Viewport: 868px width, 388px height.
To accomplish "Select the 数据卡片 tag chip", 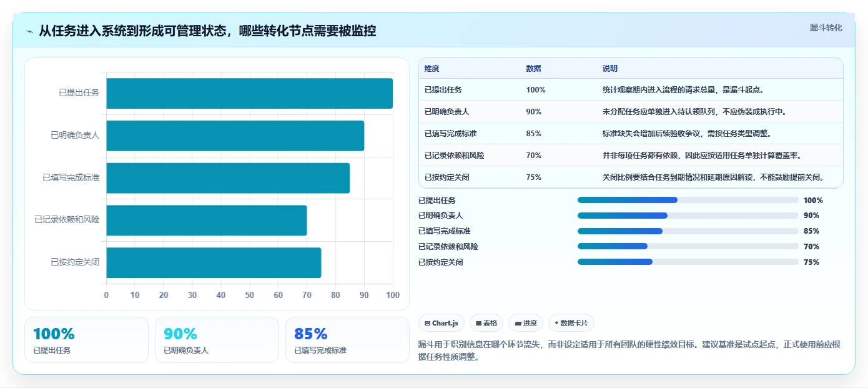I will 571,323.
